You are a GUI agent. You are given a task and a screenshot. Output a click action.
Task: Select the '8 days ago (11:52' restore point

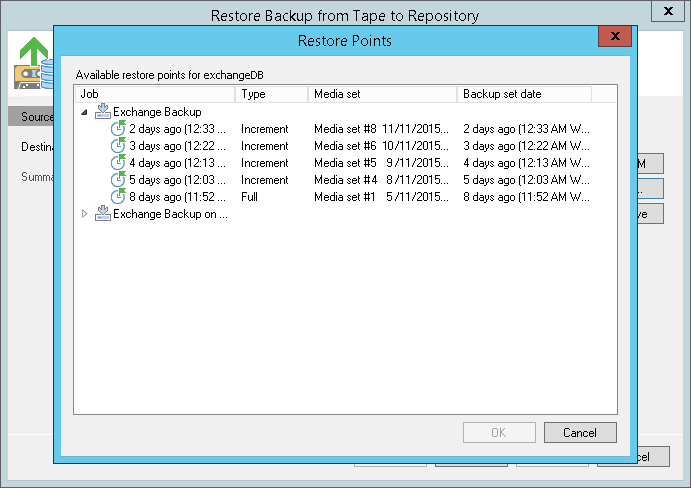pyautogui.click(x=177, y=197)
